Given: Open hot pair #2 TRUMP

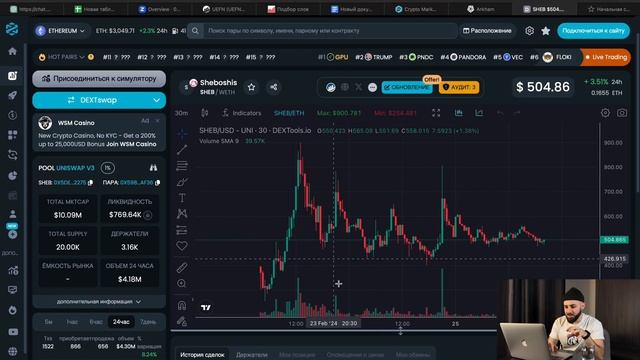Looking at the screenshot, I should pos(373,57).
